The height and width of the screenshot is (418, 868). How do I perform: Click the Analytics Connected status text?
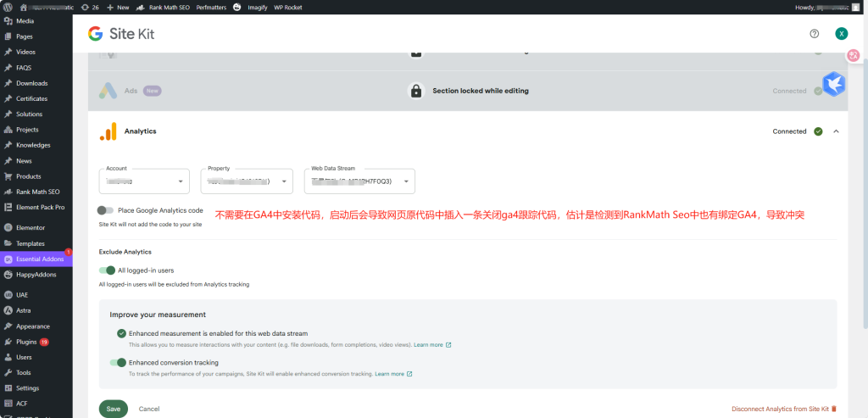click(789, 131)
